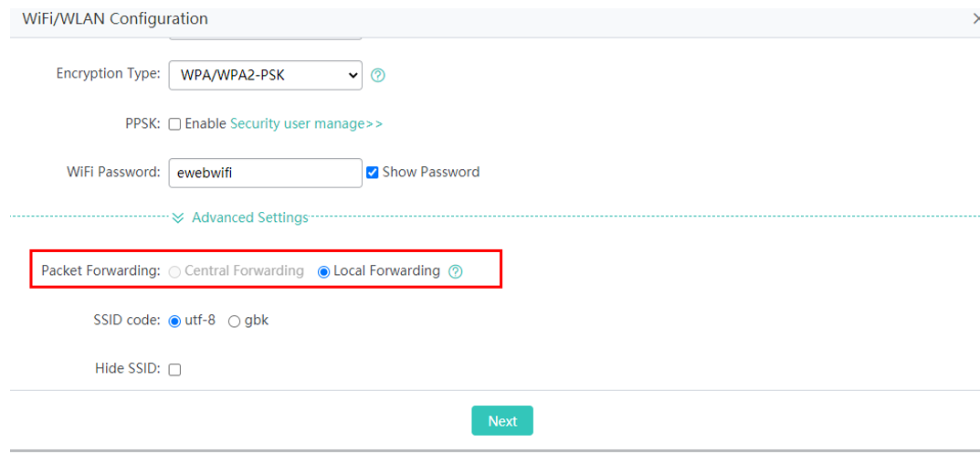Close the WiFi/WLAN Configuration dialog
The image size is (980, 454).
(976, 18)
